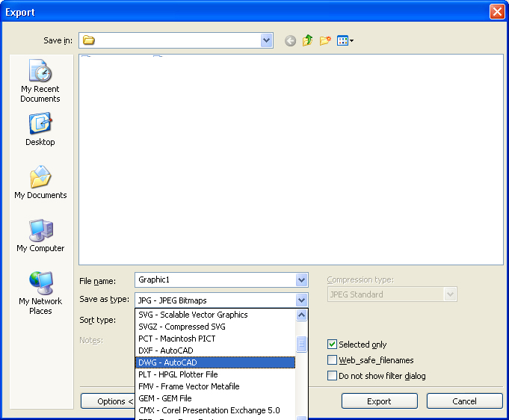This screenshot has width=509, height=420.
Task: Select DXF - AutoCAD from list
Action: (166, 350)
